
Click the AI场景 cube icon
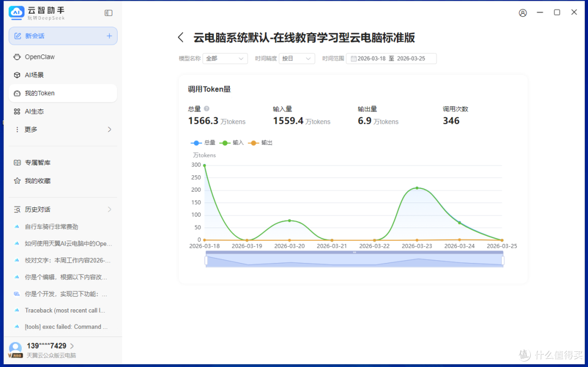[17, 75]
